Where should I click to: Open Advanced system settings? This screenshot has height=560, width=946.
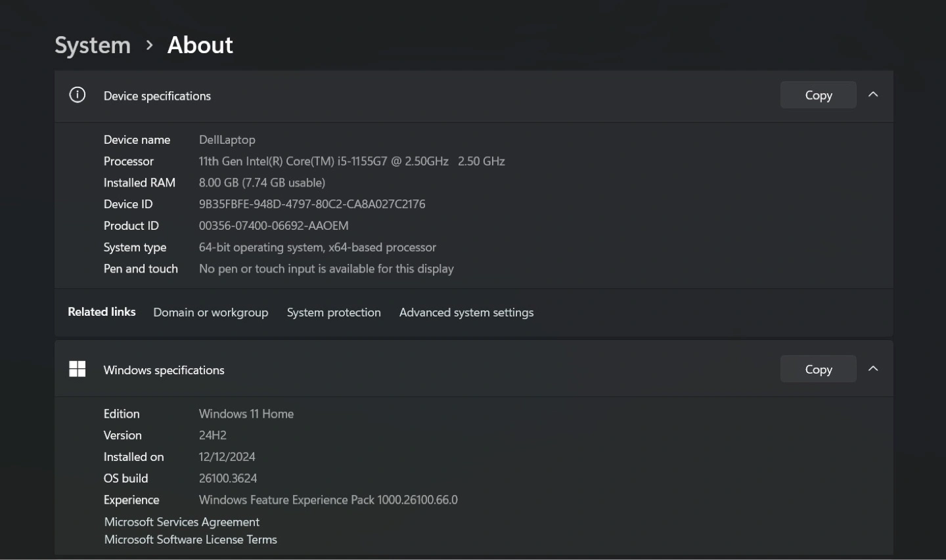tap(466, 312)
